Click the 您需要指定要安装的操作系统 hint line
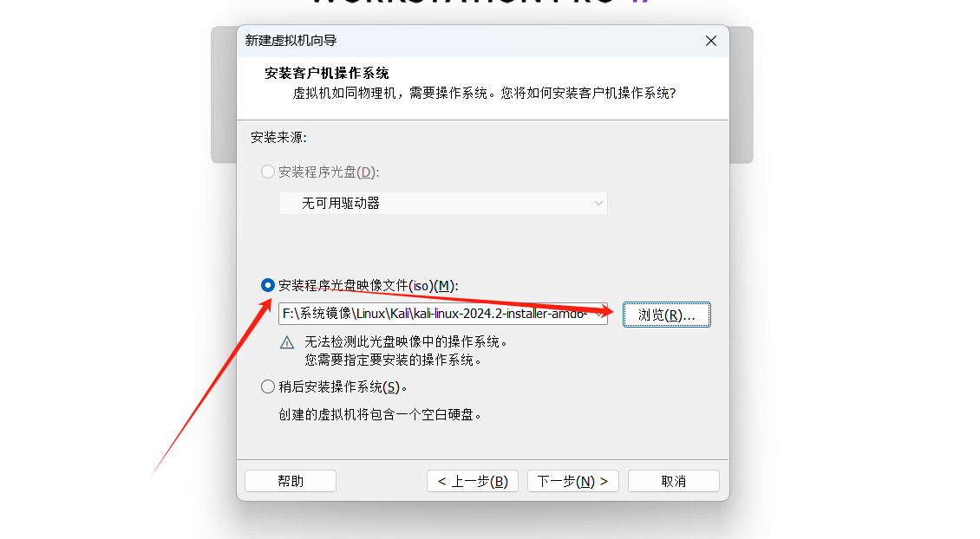This screenshot has height=539, width=980. click(393, 360)
